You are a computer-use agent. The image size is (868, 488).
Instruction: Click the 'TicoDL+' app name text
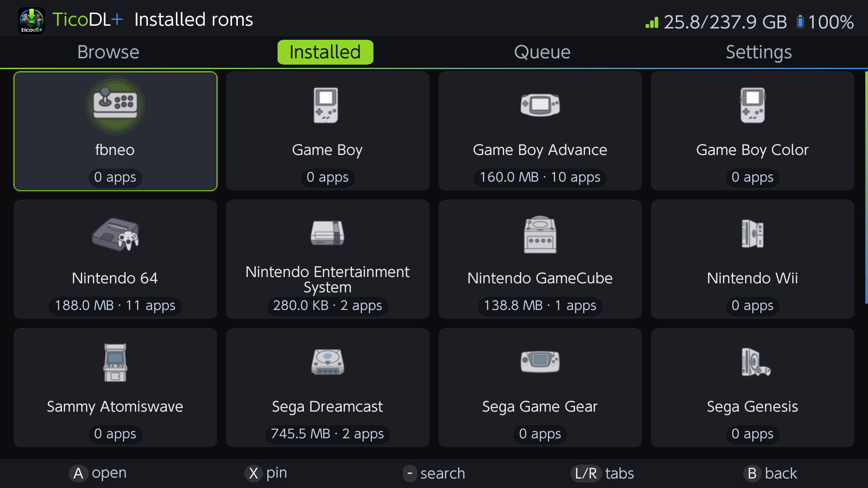pyautogui.click(x=87, y=19)
